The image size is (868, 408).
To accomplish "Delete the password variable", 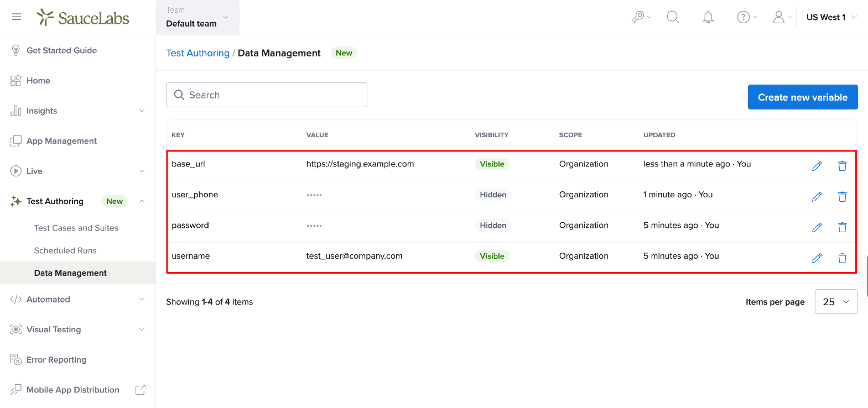I will pyautogui.click(x=842, y=227).
